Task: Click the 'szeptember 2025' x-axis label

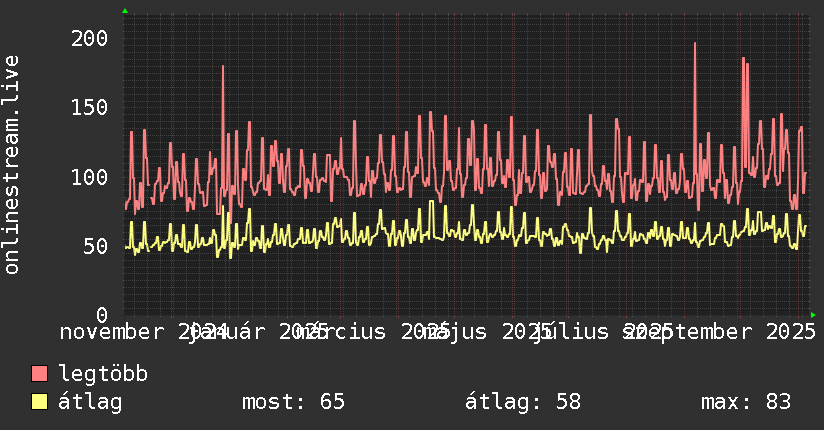Action: pos(720,332)
